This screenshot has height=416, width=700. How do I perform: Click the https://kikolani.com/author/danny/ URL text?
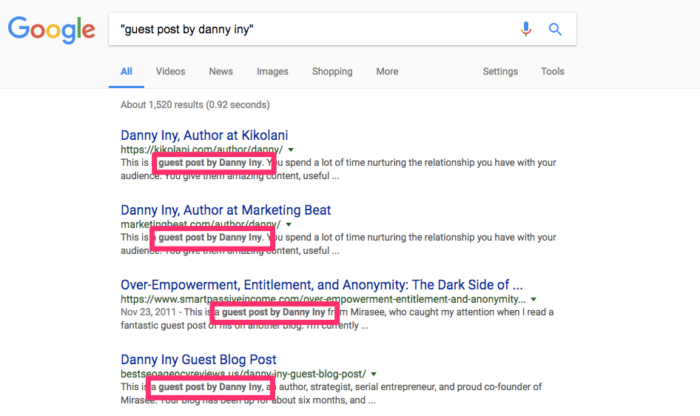click(x=201, y=150)
